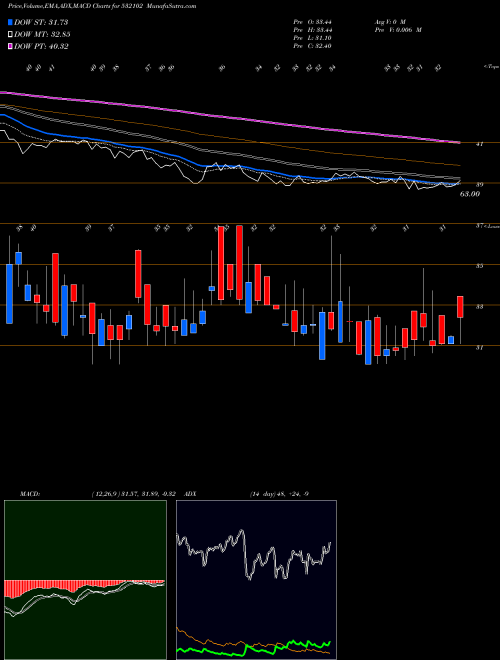Screen dimensions: 500x660
Task: Click the Pre H: 33.44 value
Action: tap(313, 30)
